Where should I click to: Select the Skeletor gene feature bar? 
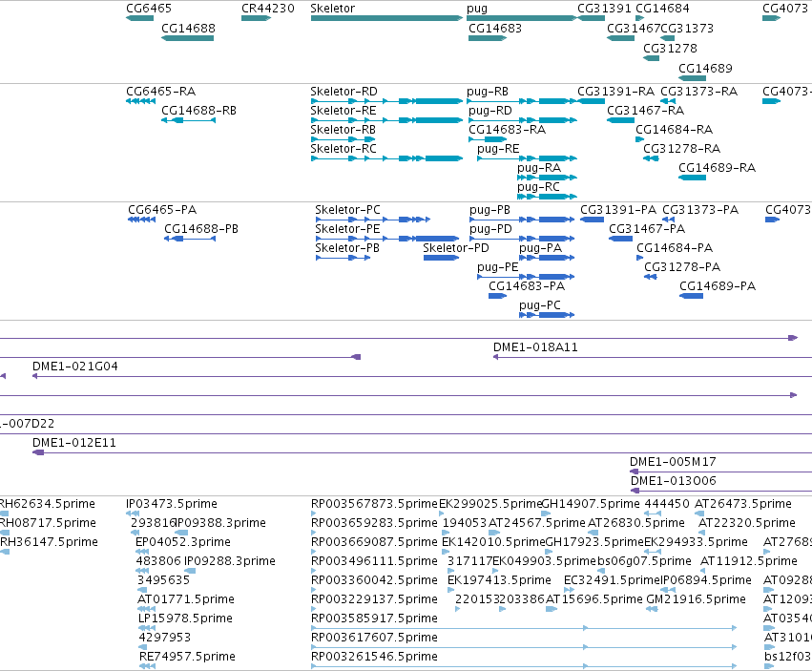386,18
